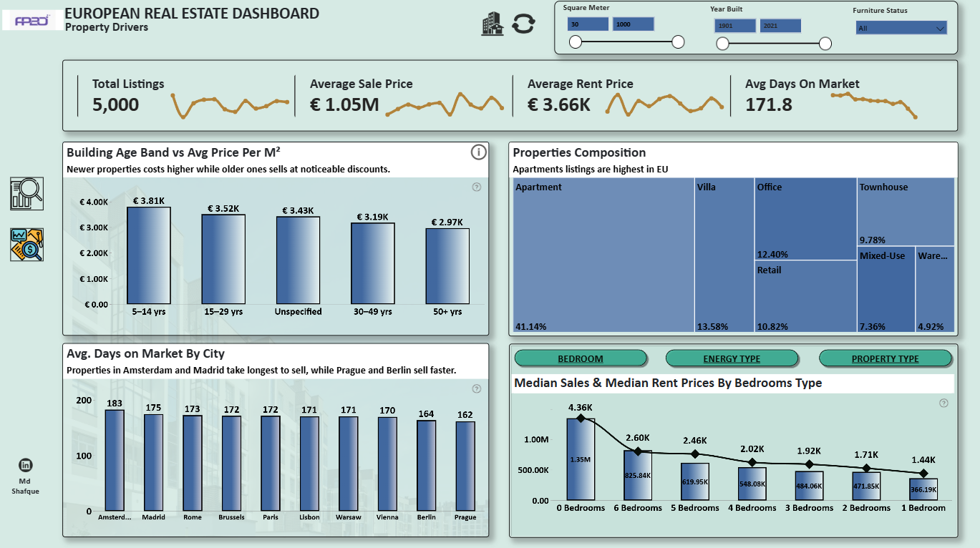
Task: Switch to the PROPERTY TYPE view
Action: click(x=886, y=358)
